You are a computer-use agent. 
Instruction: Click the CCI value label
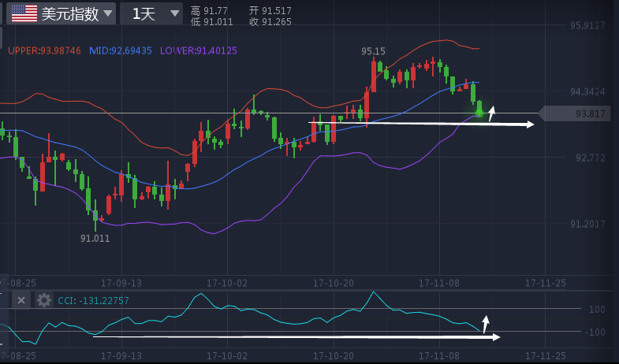(93, 300)
